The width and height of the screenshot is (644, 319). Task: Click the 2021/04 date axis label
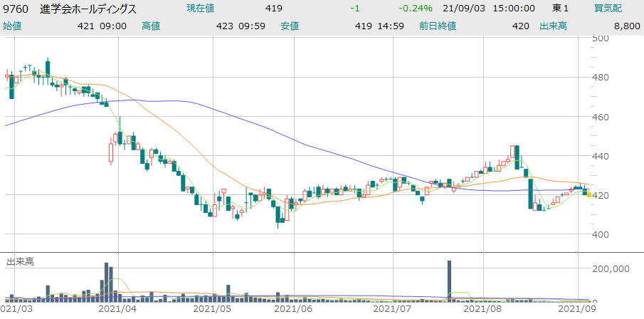117,310
